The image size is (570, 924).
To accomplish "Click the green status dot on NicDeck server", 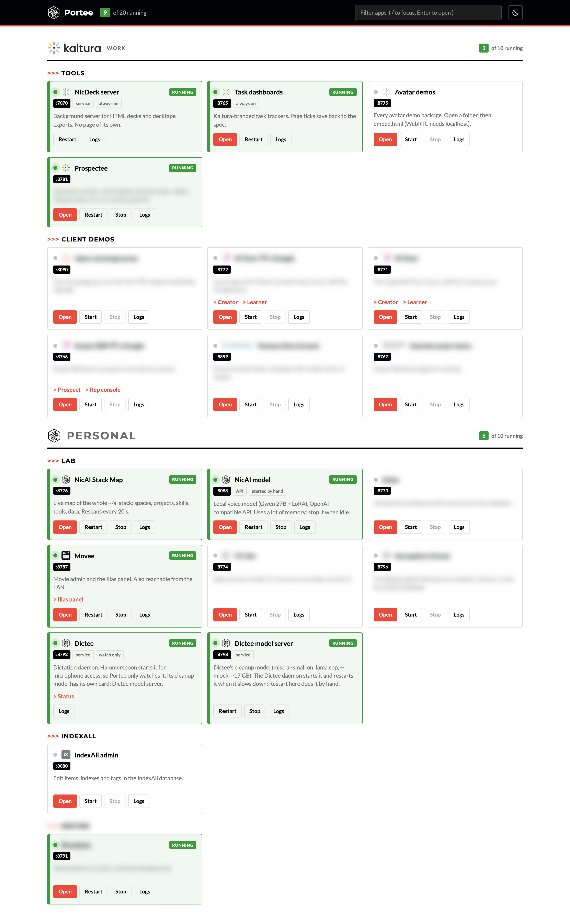I will click(x=55, y=92).
